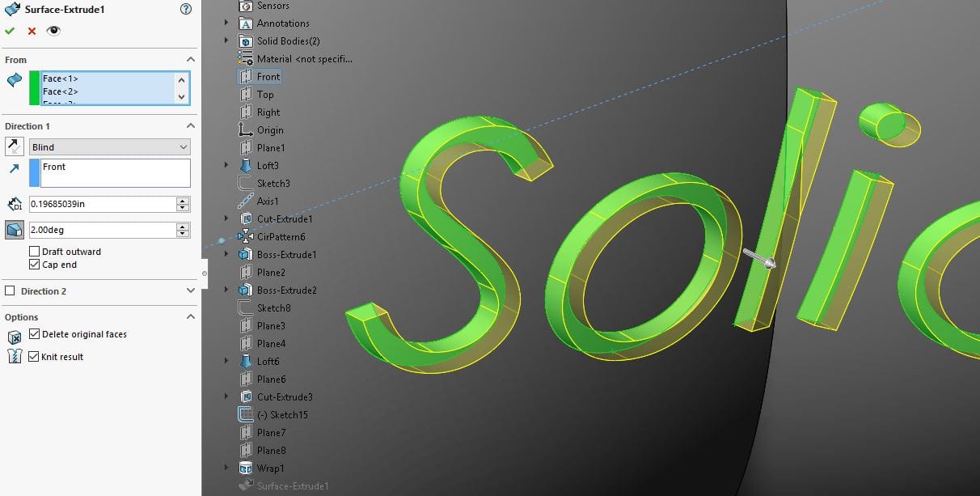The height and width of the screenshot is (496, 980).
Task: Increase the draft angle with up spinner
Action: pyautogui.click(x=183, y=227)
